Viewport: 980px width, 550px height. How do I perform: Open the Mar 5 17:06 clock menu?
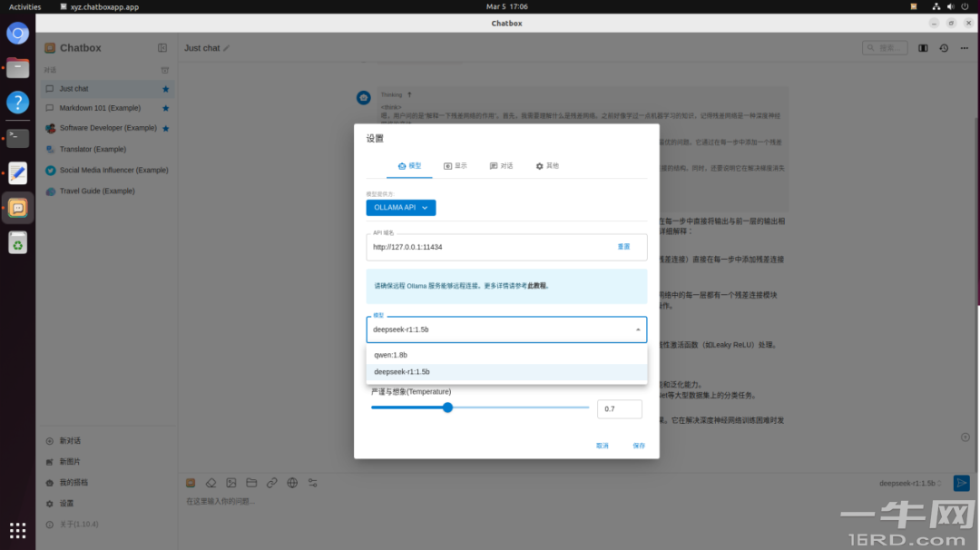point(507,7)
